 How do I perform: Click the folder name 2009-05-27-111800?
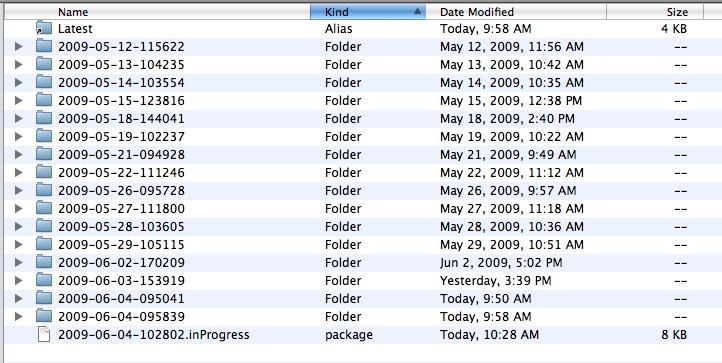pos(121,208)
